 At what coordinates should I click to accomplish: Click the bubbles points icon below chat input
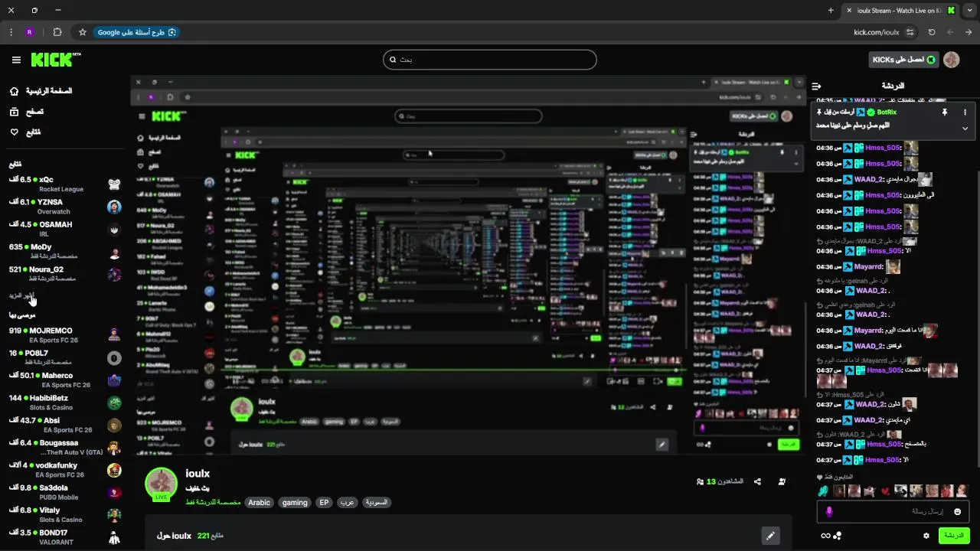pyautogui.click(x=837, y=536)
